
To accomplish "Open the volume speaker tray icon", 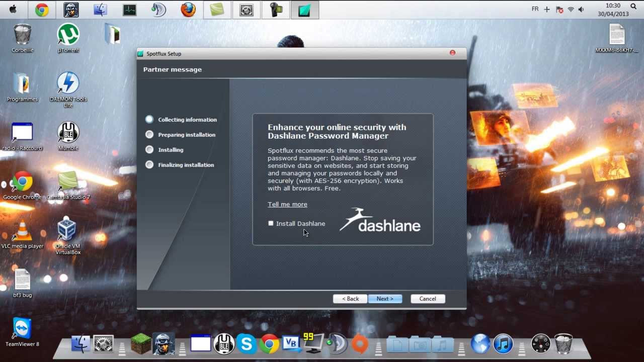I will click(x=581, y=10).
